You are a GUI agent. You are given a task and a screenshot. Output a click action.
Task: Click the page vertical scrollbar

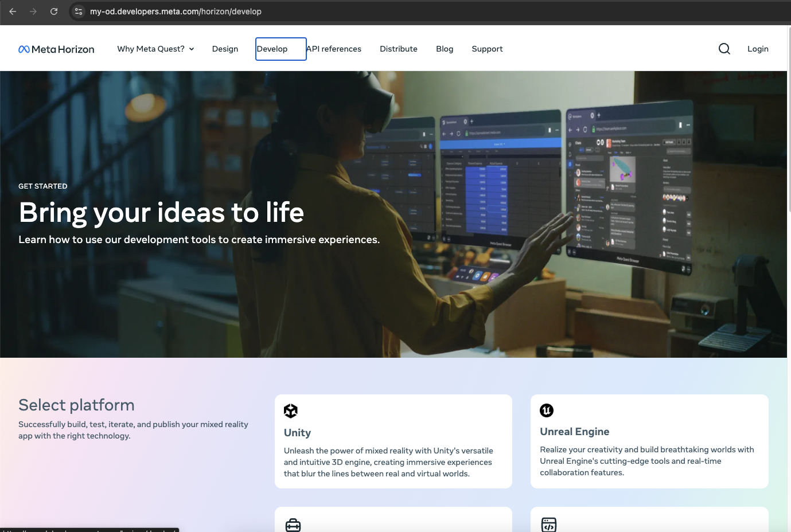pyautogui.click(x=789, y=120)
